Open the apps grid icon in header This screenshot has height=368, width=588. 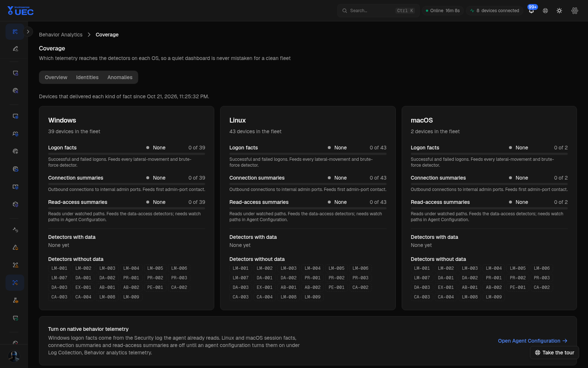tap(575, 11)
